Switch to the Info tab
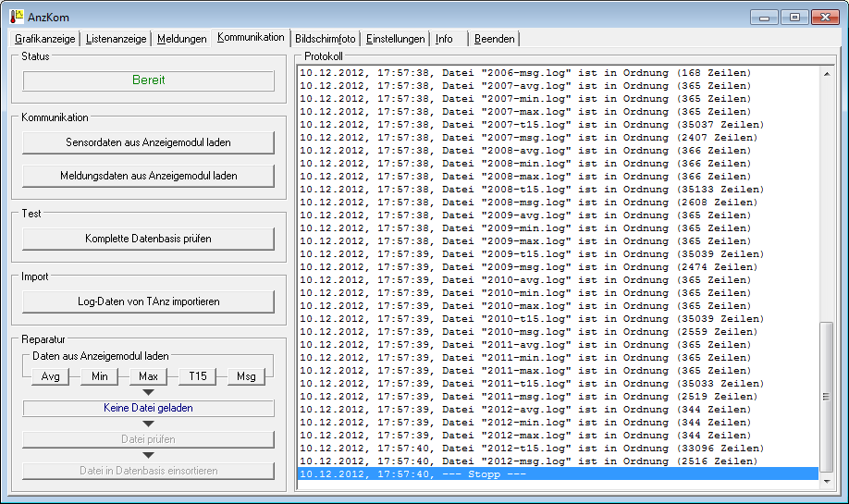 [445, 39]
